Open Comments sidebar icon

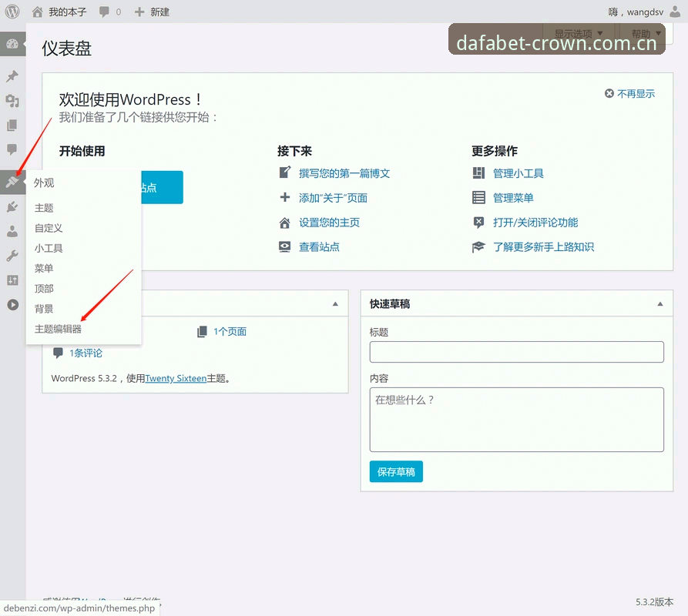pos(12,149)
